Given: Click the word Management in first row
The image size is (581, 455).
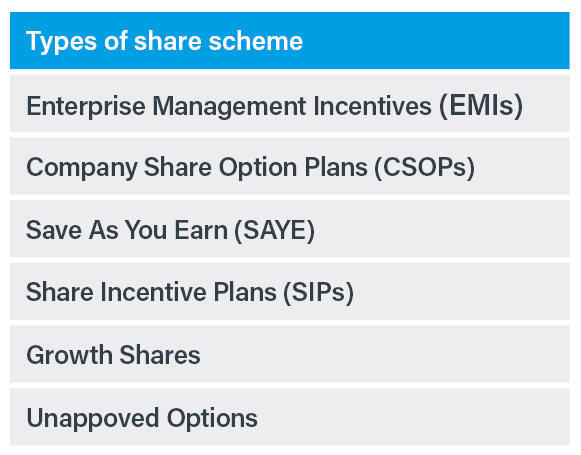Looking at the screenshot, I should click(x=229, y=107).
